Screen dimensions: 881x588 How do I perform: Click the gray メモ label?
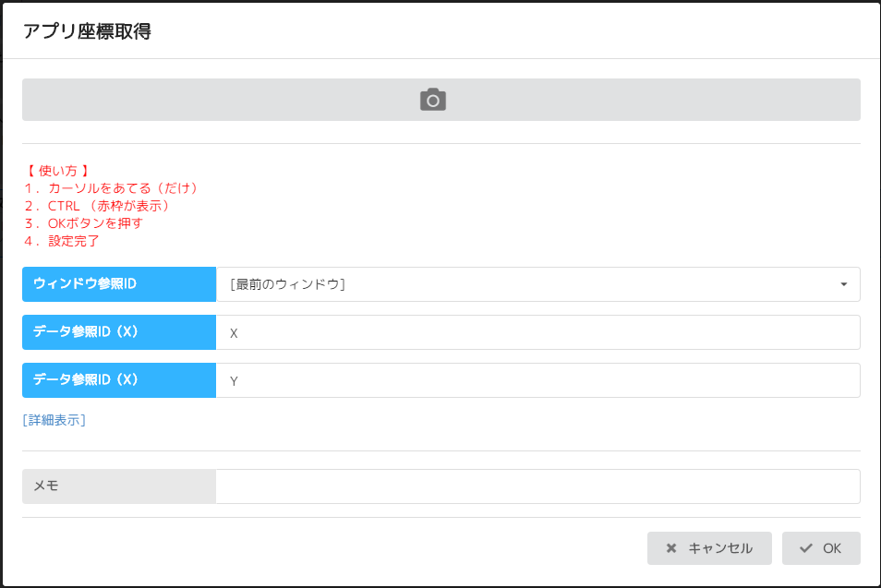point(119,486)
